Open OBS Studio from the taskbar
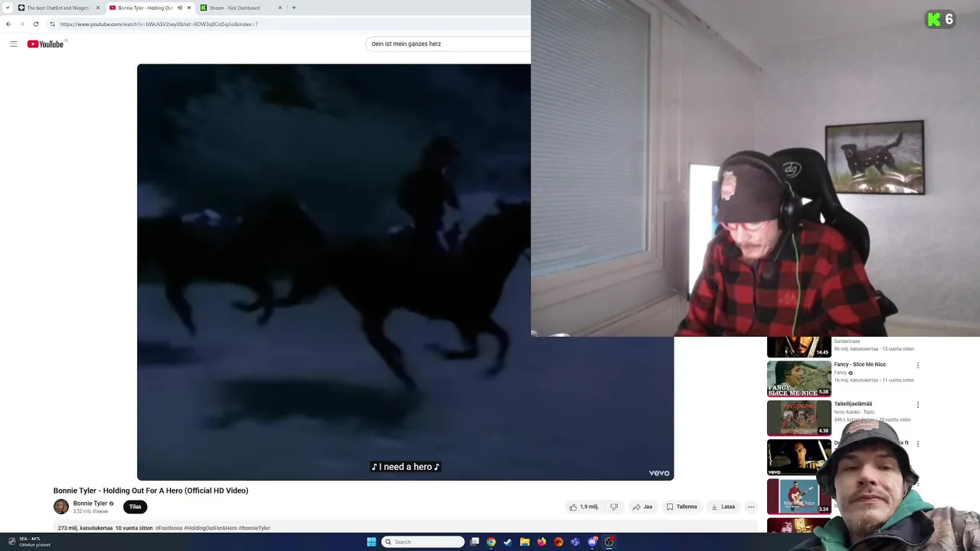Screen dimensions: 980x551 (609, 542)
